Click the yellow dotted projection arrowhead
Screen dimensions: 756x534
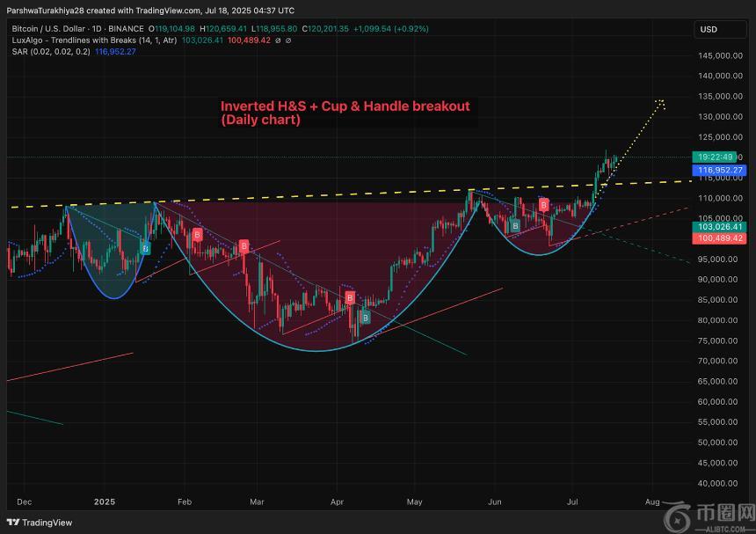660,103
